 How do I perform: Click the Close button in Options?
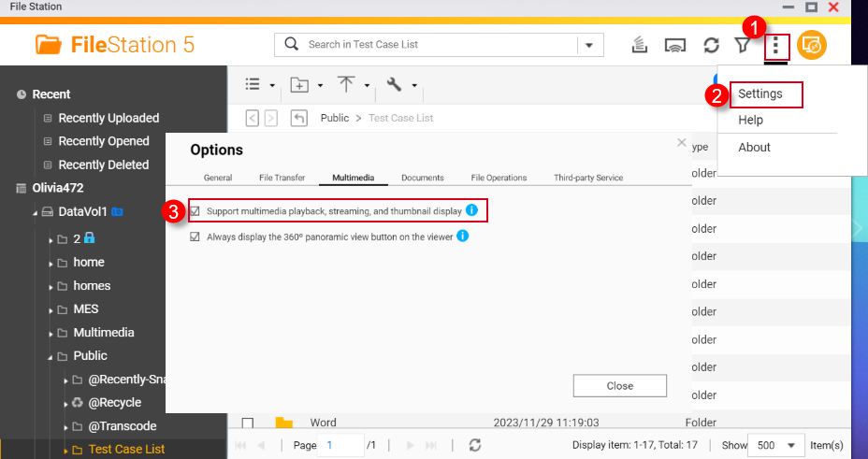[x=619, y=386]
